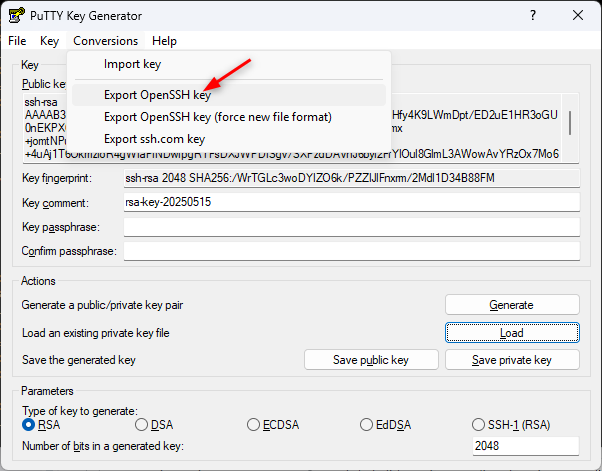Click the Load button
The height and width of the screenshot is (471, 602).
(x=512, y=332)
